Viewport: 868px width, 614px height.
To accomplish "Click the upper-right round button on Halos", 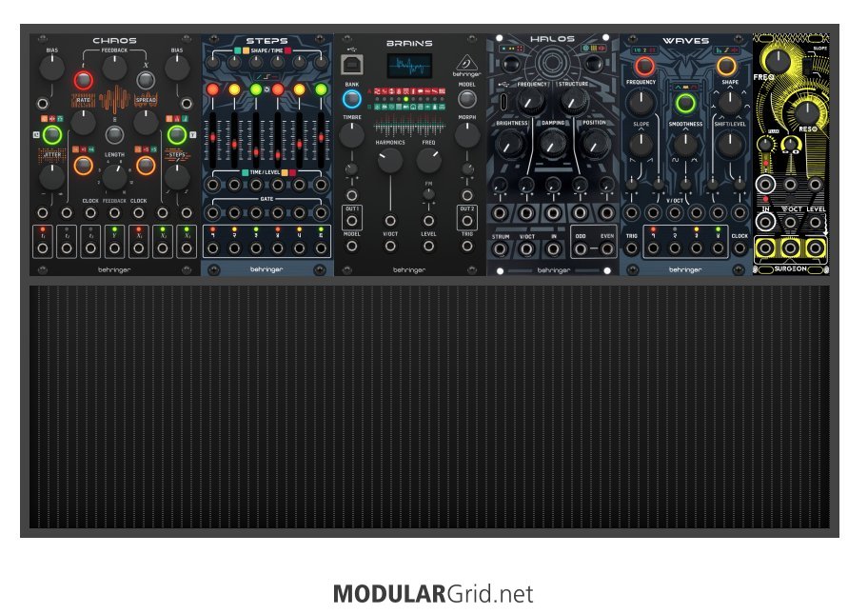I will click(594, 64).
